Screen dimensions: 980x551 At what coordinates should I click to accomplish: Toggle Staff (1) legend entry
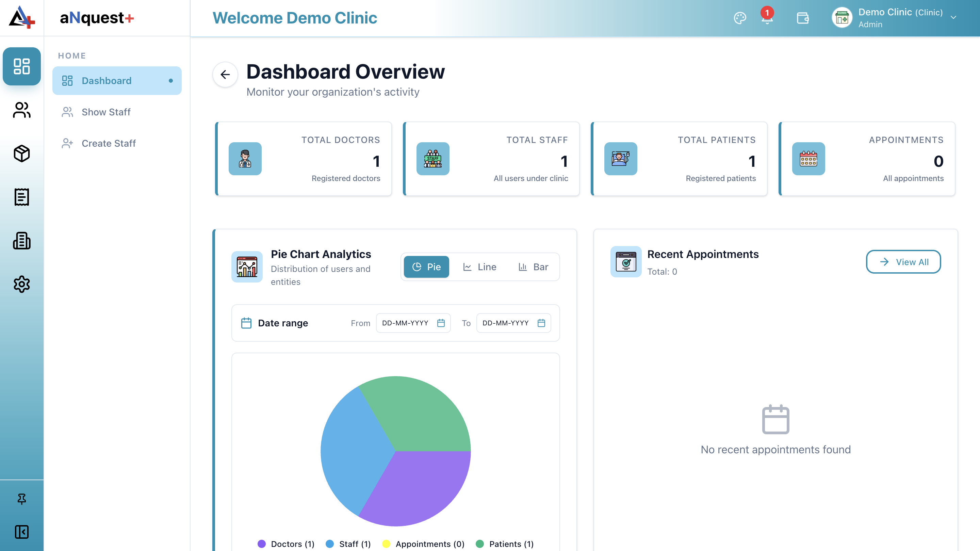pos(348,544)
